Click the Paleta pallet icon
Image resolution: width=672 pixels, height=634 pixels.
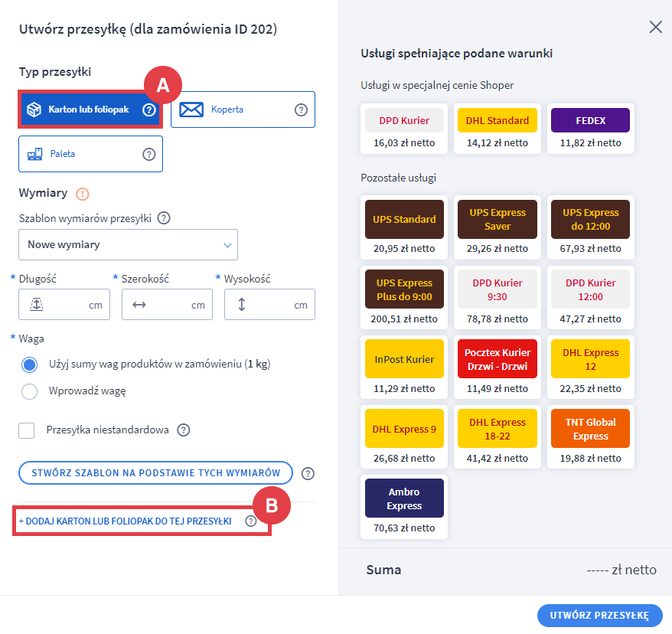[x=34, y=154]
